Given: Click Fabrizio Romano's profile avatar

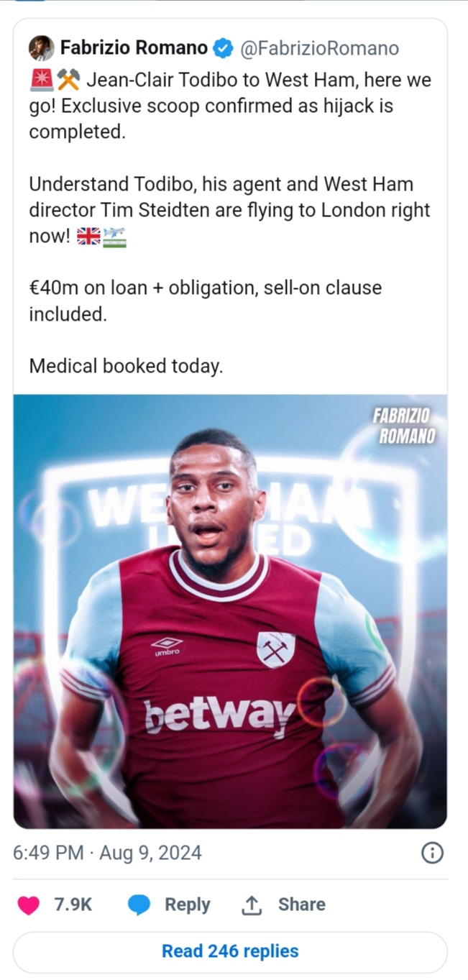Looking at the screenshot, I should (41, 48).
